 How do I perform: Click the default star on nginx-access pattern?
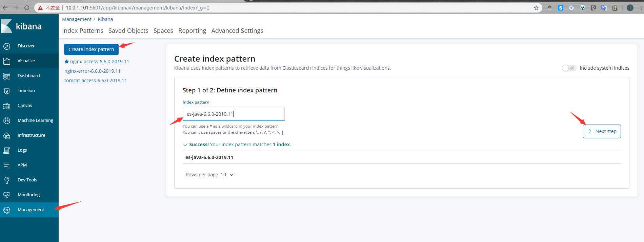(x=66, y=62)
